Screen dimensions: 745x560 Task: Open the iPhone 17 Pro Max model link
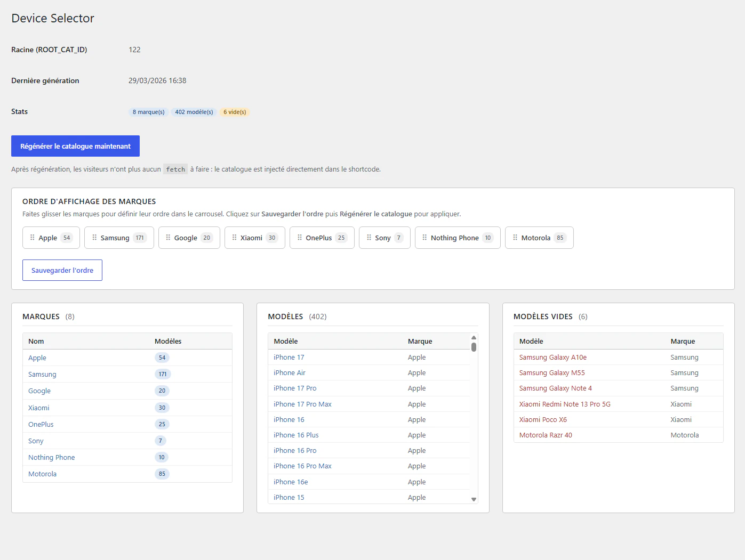[302, 404]
